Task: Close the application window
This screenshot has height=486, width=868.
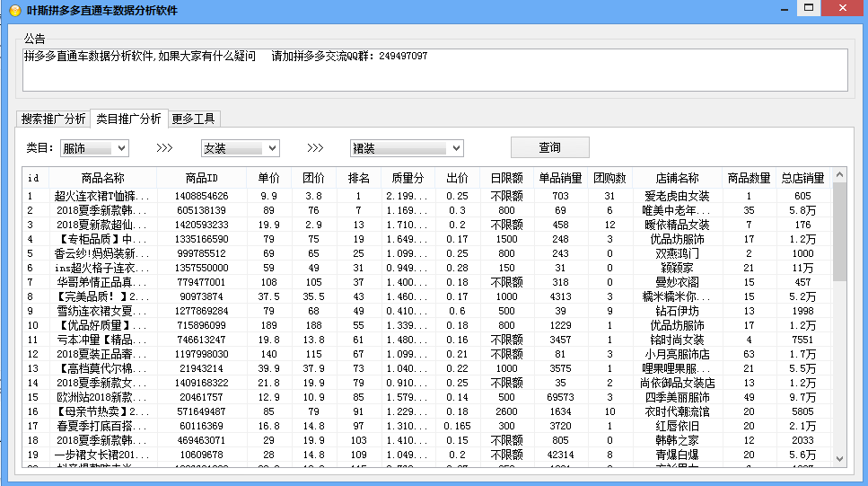Action: pyautogui.click(x=843, y=8)
